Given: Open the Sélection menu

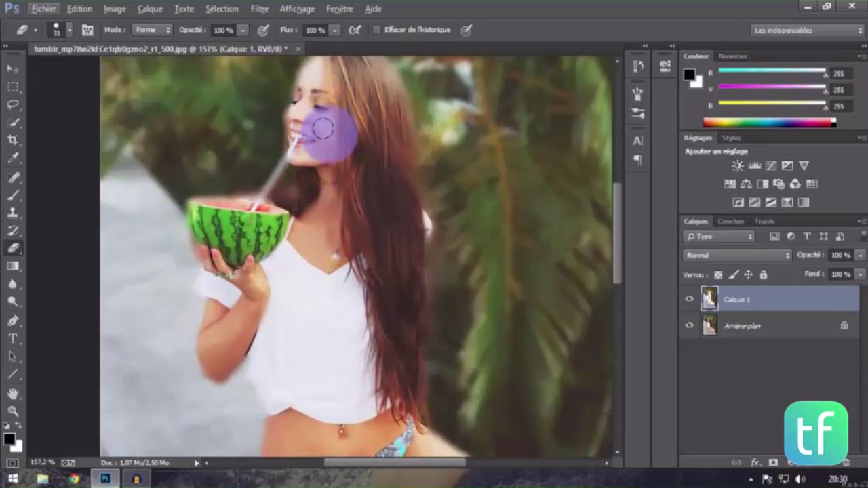Looking at the screenshot, I should click(222, 9).
